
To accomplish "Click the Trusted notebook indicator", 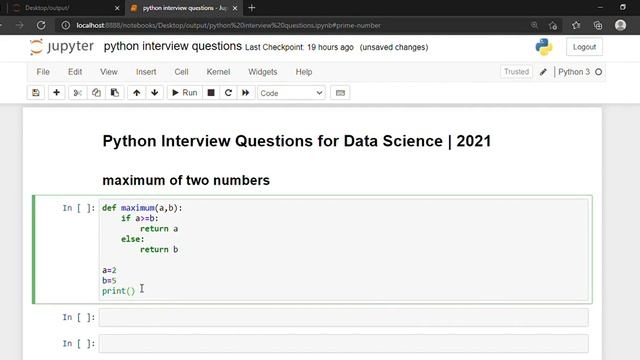I will (x=516, y=72).
